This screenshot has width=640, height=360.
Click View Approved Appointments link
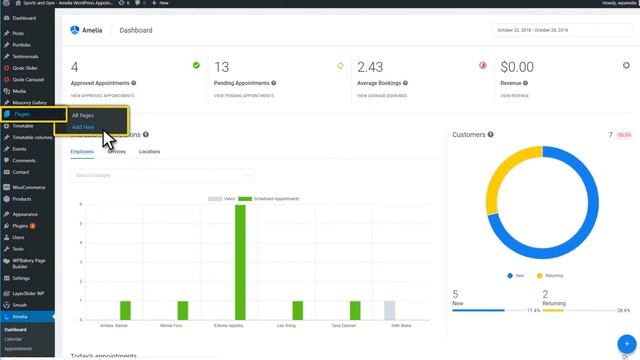pos(102,96)
